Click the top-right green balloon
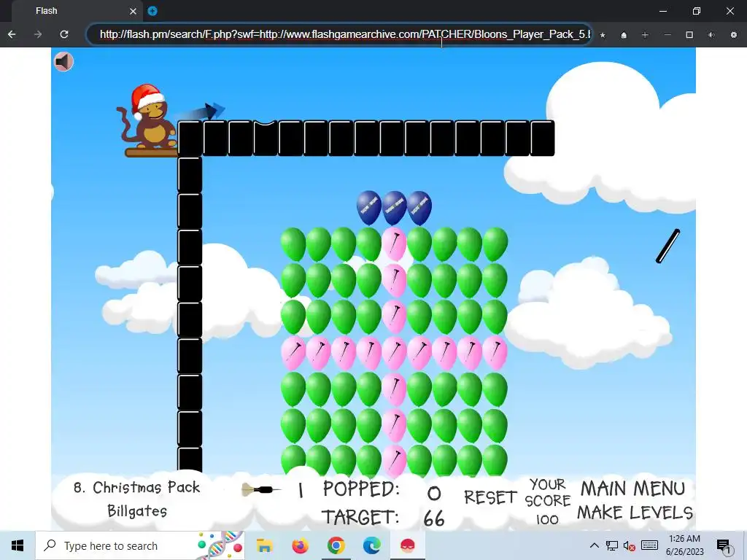747x560 pixels. (x=495, y=244)
